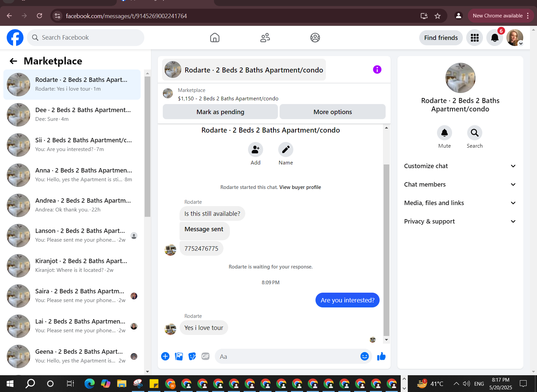
Task: Click the Facebook logo icon
Action: [15, 38]
